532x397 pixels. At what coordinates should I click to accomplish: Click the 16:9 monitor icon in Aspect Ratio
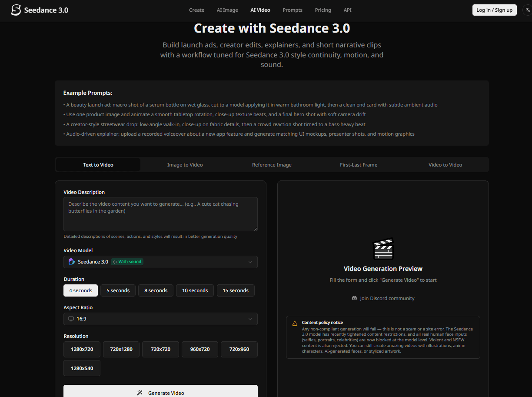(x=71, y=319)
